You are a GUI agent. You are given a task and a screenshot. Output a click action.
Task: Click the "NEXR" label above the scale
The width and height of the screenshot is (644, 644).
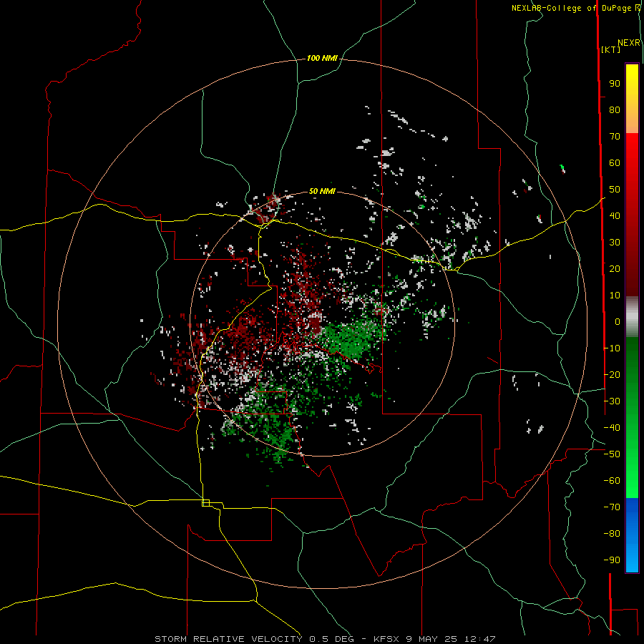[x=629, y=43]
